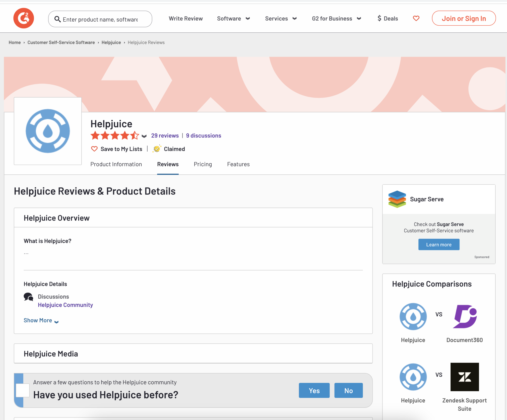
Task: Click Write Review in the navigation
Action: coord(186,19)
